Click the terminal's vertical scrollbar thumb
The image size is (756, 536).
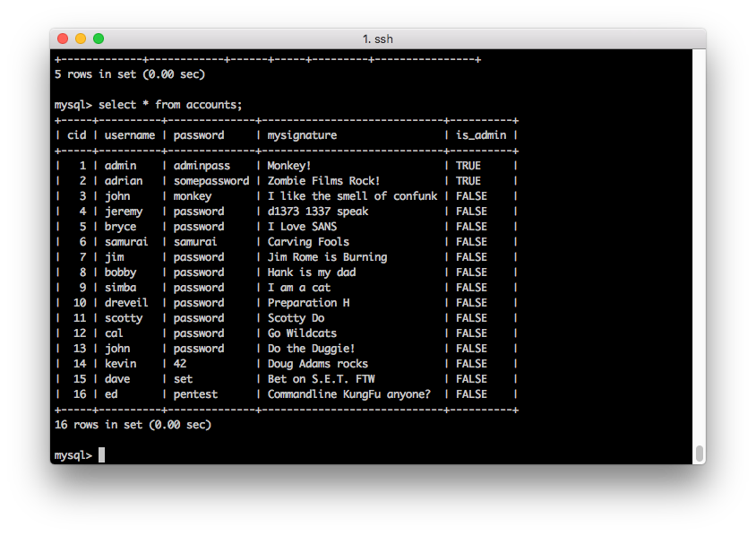tap(699, 453)
